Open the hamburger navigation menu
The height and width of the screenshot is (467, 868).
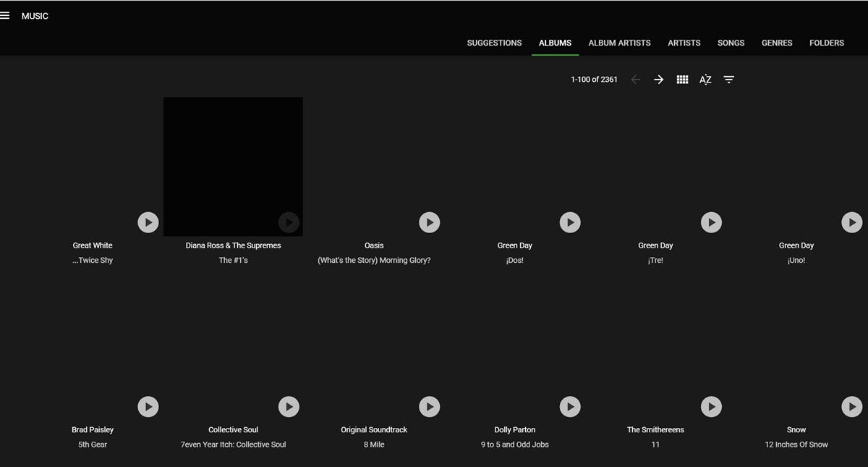click(x=4, y=15)
